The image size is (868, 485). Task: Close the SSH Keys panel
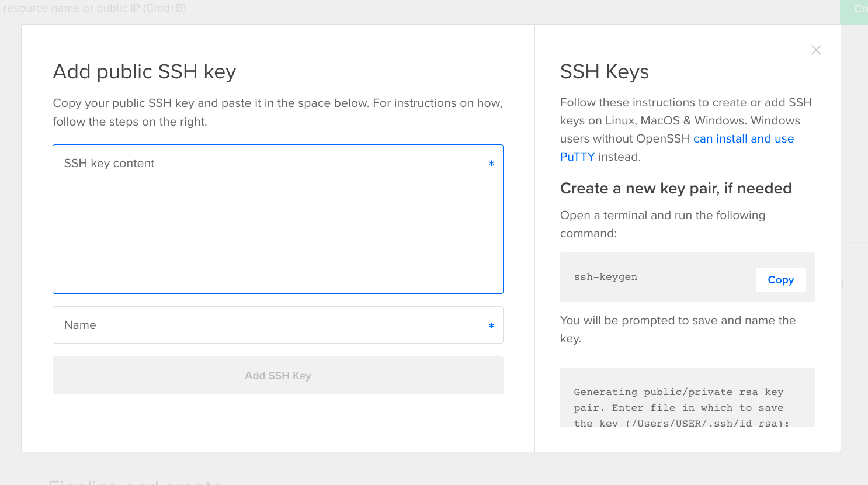pyautogui.click(x=815, y=50)
